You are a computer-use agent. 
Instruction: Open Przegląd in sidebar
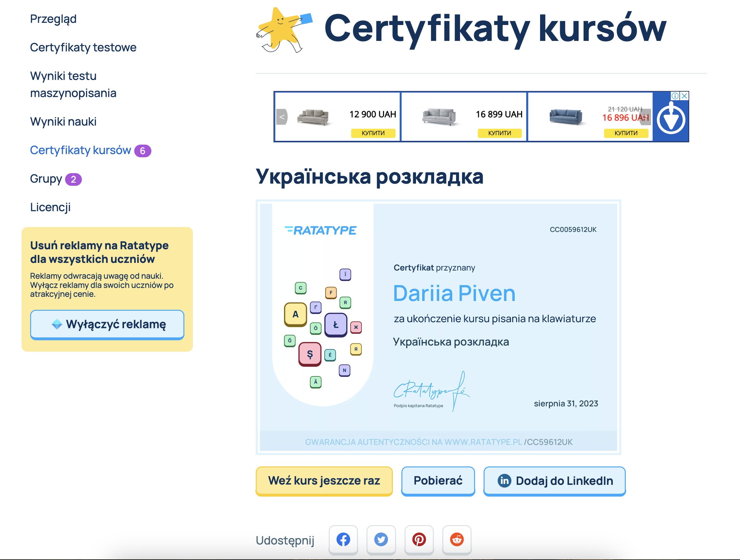pos(53,19)
